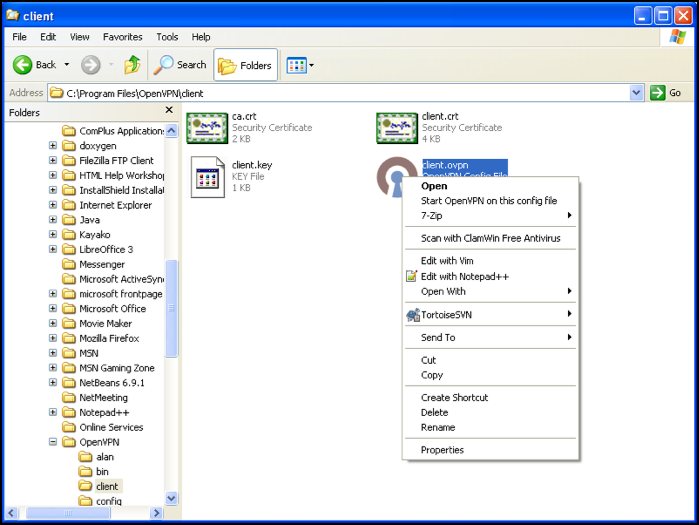Close the Folders pane with X
The height and width of the screenshot is (525, 699).
[x=169, y=111]
